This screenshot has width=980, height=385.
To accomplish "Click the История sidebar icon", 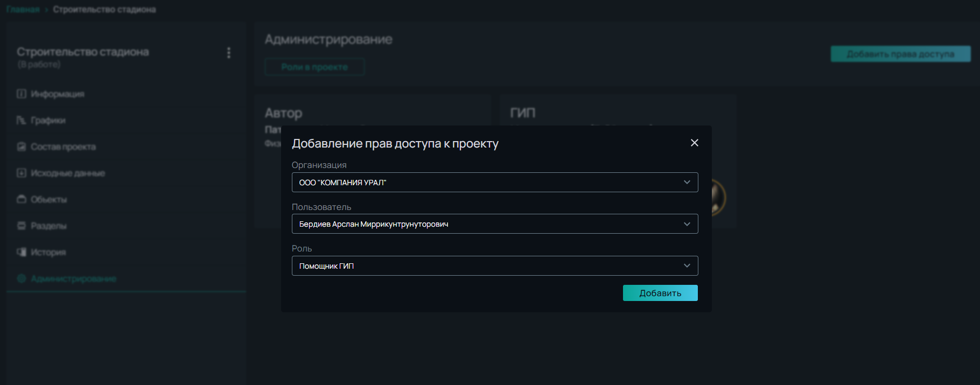I will pos(22,252).
